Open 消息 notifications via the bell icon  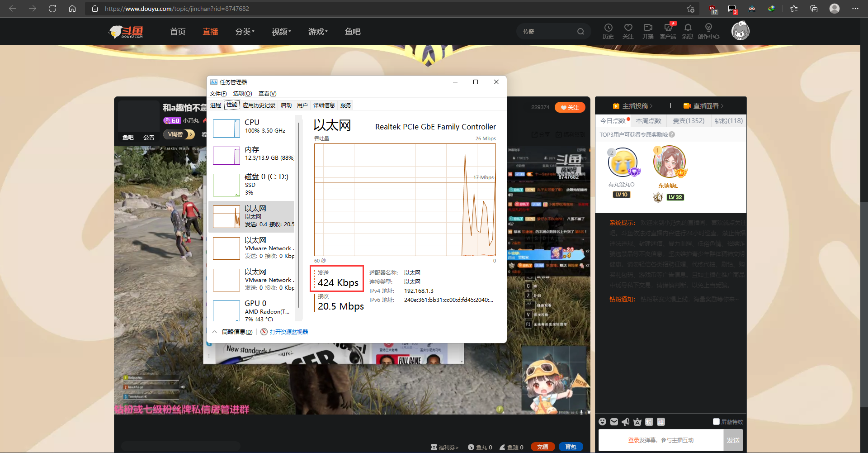point(688,31)
